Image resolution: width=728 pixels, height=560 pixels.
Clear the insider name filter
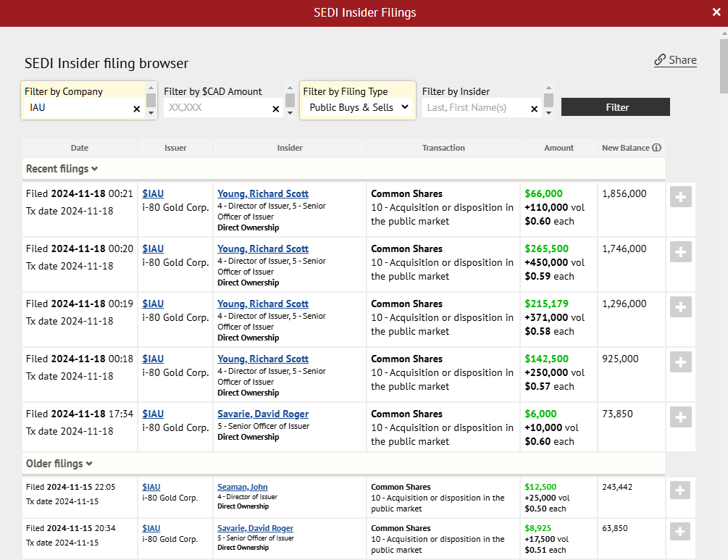tap(534, 109)
